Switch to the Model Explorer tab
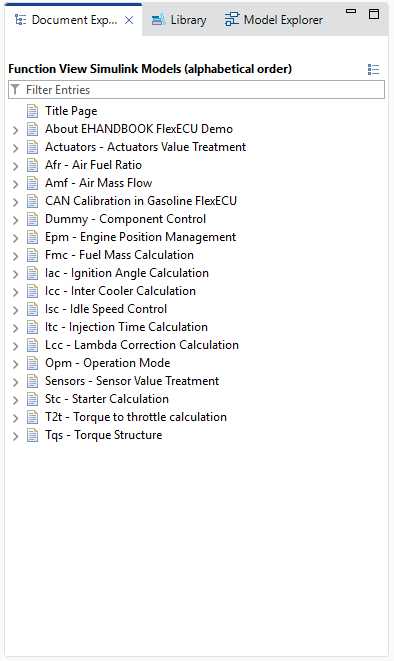The height and width of the screenshot is (661, 394). [274, 20]
